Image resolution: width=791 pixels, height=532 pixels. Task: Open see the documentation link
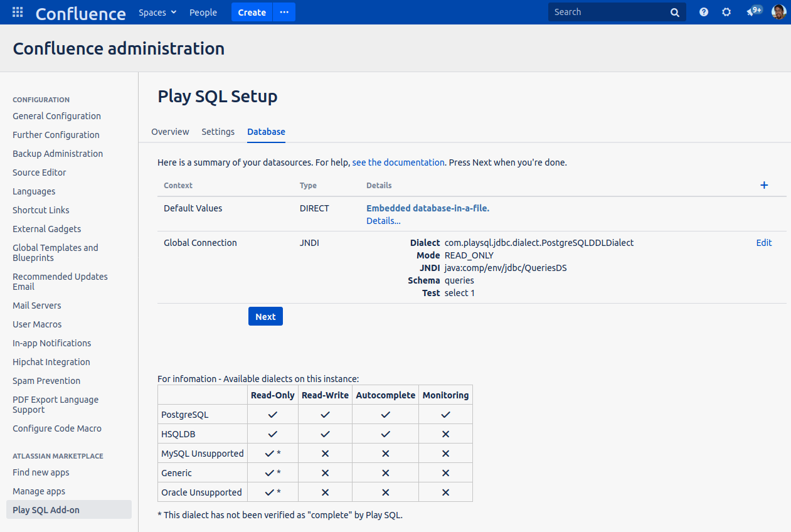(x=398, y=162)
